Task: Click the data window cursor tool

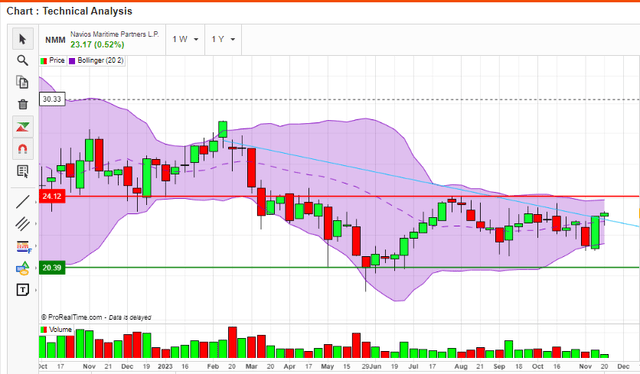Action: click(23, 171)
